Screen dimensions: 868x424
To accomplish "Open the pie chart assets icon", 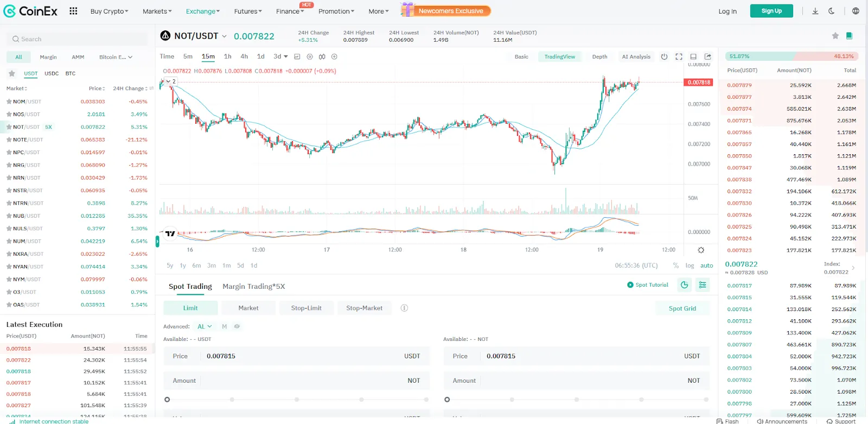I will pos(685,284).
